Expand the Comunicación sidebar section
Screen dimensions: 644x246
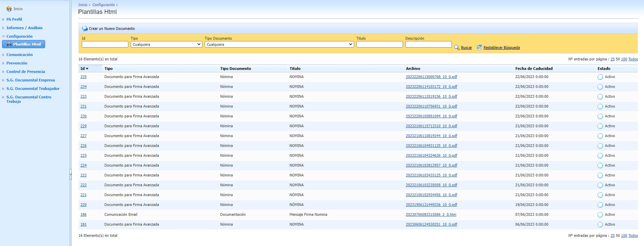(x=19, y=55)
